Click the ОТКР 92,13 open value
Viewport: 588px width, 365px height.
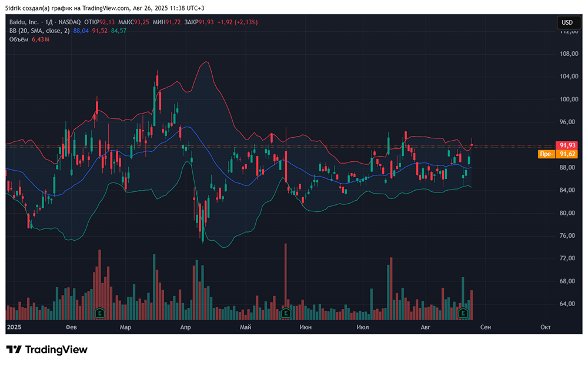click(x=99, y=22)
